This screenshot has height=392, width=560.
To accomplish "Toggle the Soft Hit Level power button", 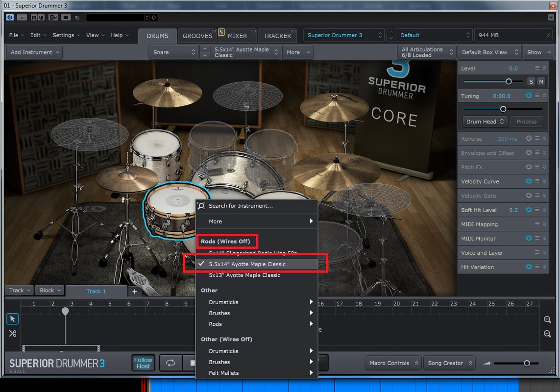I will point(529,210).
